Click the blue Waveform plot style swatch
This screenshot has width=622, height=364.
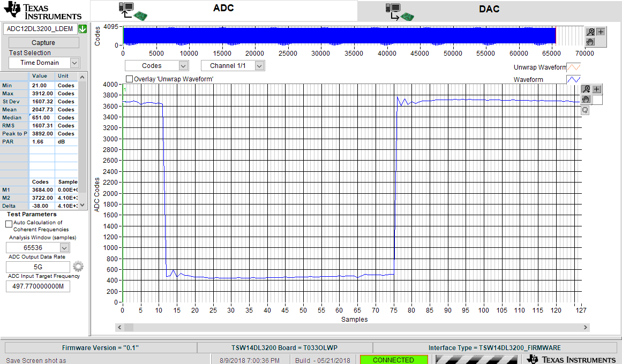tap(573, 79)
